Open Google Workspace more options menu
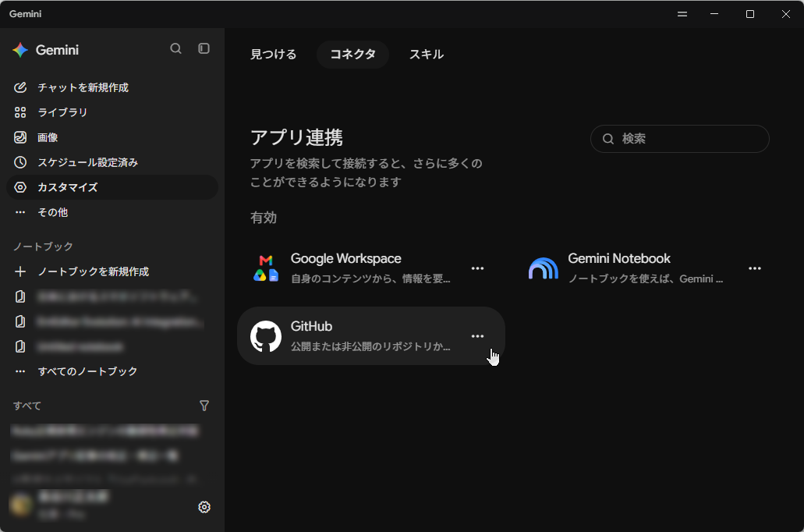The height and width of the screenshot is (532, 804). coord(477,268)
